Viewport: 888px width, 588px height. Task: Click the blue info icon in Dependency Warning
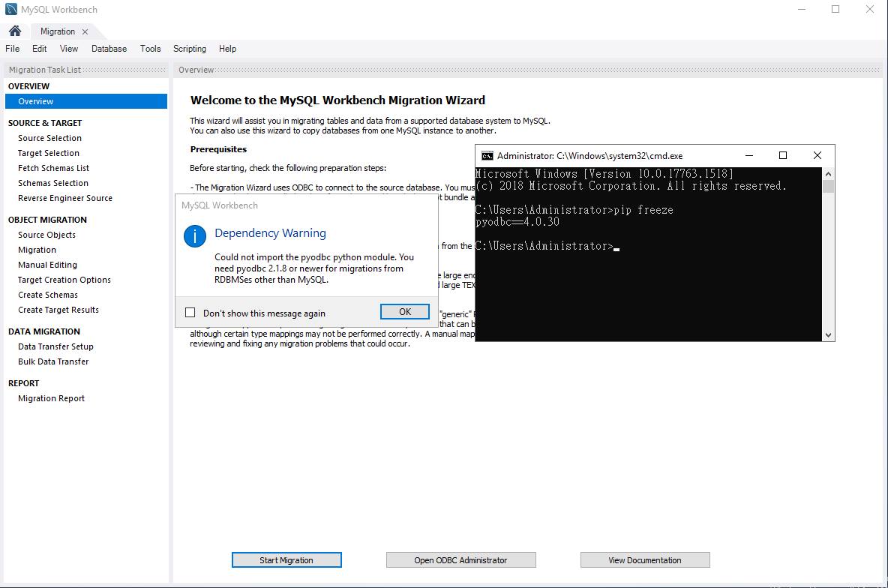click(x=195, y=235)
